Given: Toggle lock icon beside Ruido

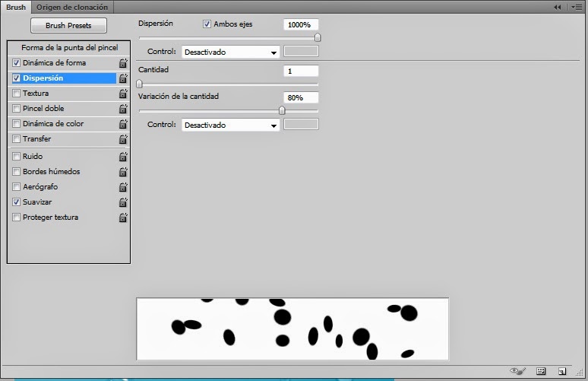Looking at the screenshot, I should point(123,157).
